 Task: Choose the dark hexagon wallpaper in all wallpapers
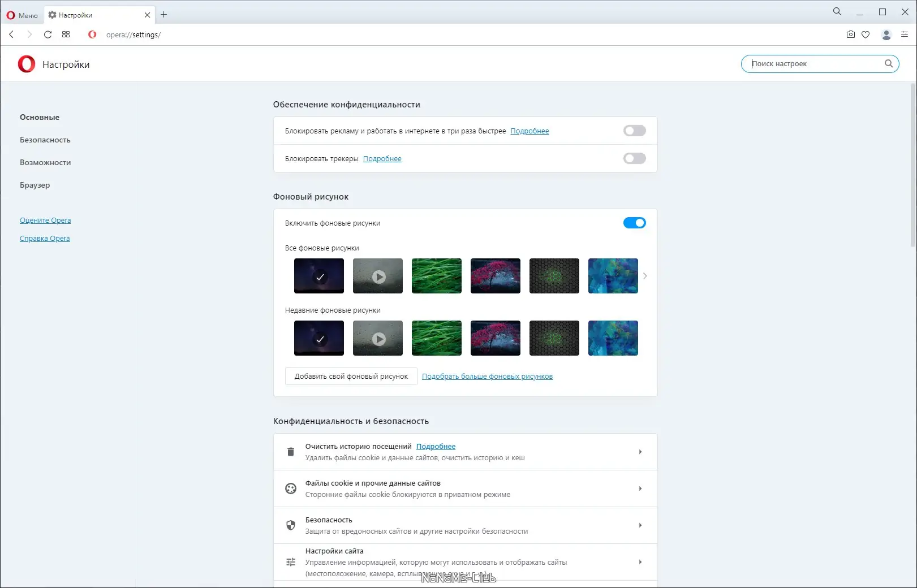point(554,276)
